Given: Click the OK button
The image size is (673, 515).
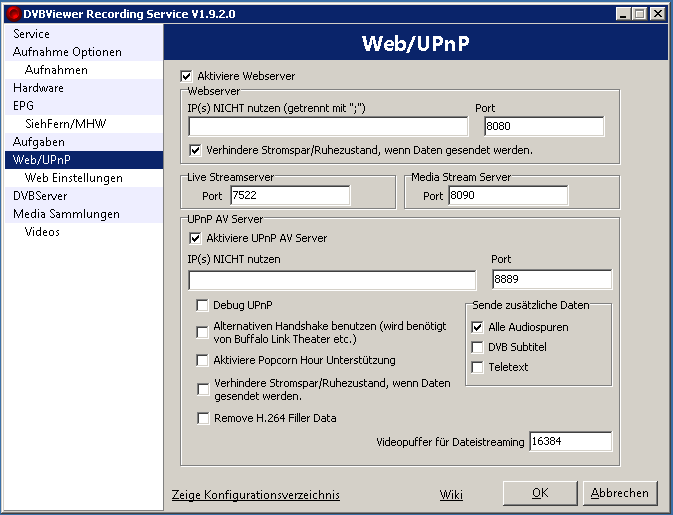Looking at the screenshot, I should 540,493.
